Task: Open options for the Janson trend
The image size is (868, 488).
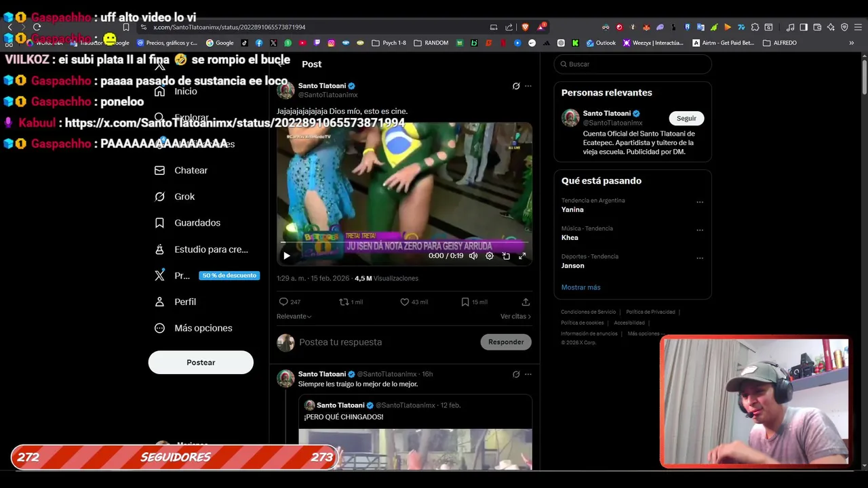Action: [700, 258]
